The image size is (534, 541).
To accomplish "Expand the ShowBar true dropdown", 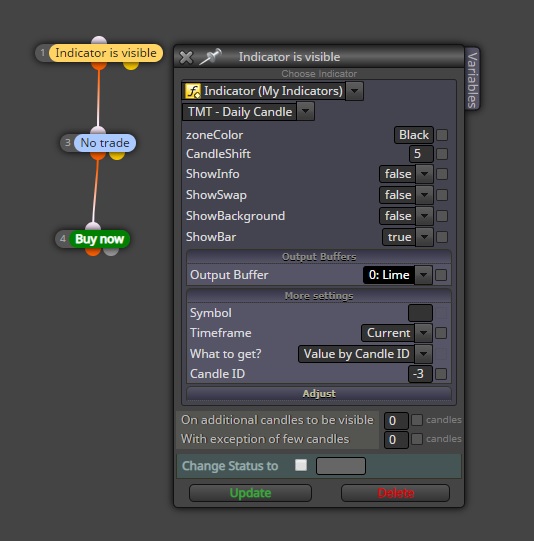I will coord(424,237).
